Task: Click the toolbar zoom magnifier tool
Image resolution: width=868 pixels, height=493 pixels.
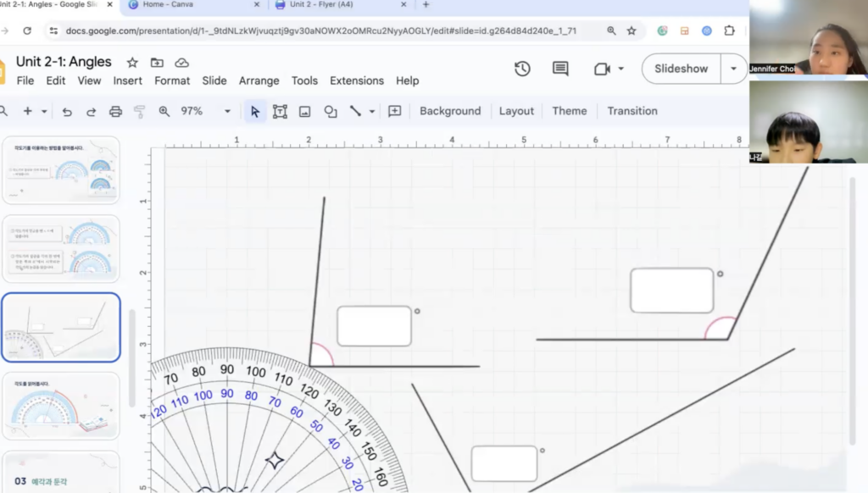Action: (x=164, y=111)
